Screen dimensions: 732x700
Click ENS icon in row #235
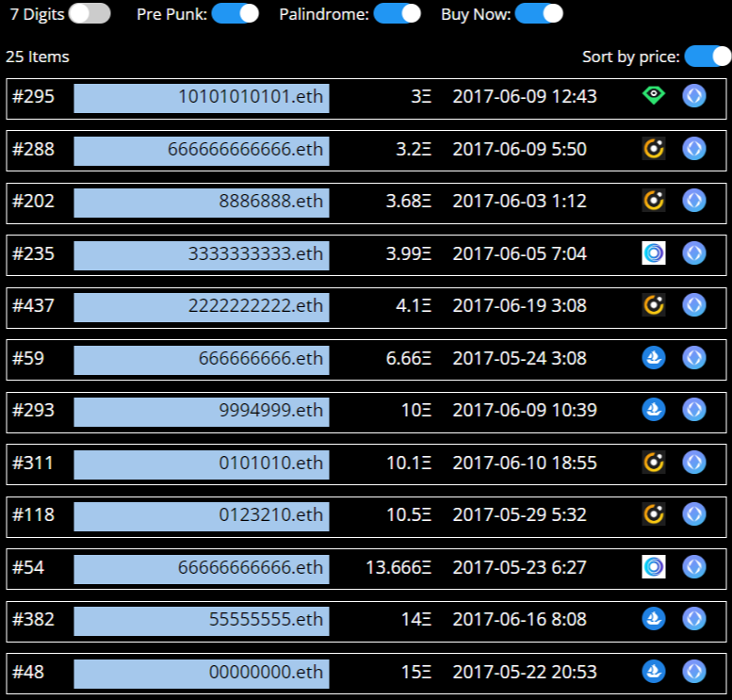coord(694,253)
